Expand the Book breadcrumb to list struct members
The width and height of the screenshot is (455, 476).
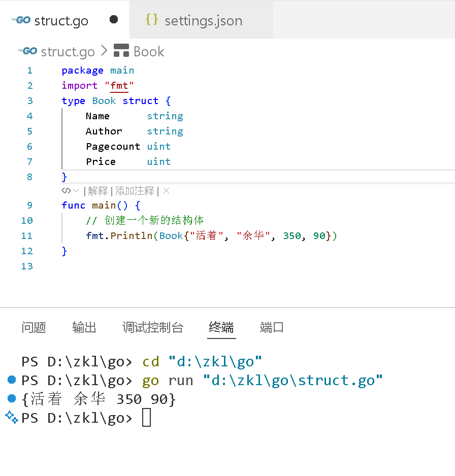pos(147,51)
